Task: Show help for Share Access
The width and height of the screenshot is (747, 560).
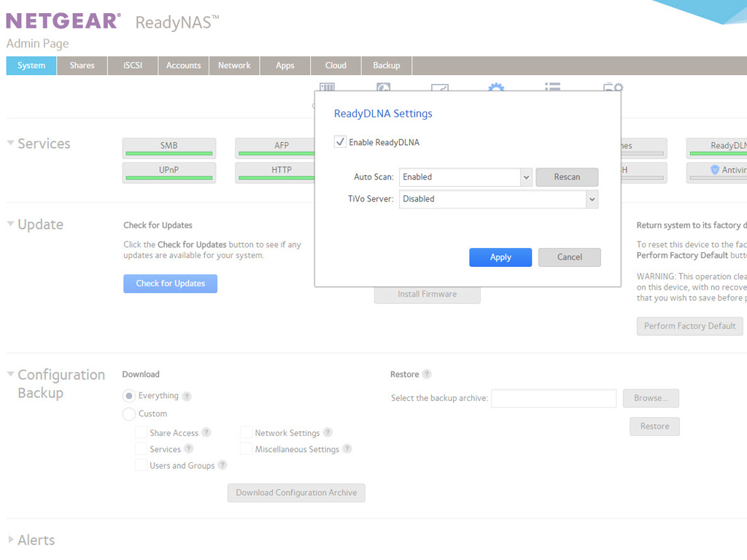Action: pos(206,432)
